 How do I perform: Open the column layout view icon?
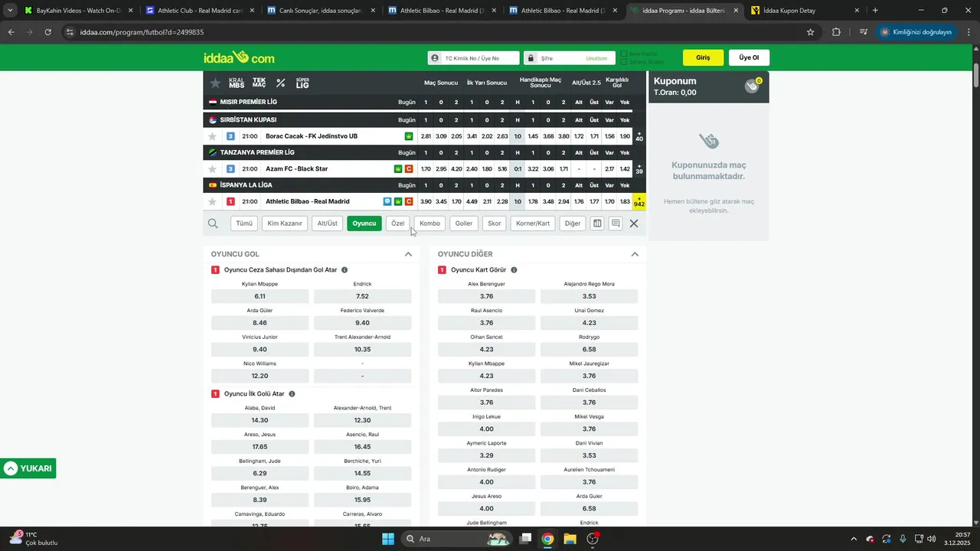click(x=597, y=223)
